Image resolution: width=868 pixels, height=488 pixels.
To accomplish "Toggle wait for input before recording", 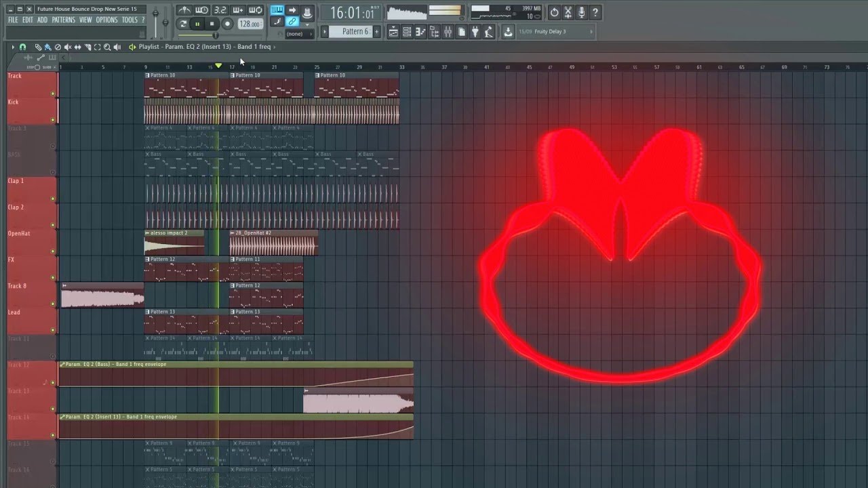I will (202, 10).
